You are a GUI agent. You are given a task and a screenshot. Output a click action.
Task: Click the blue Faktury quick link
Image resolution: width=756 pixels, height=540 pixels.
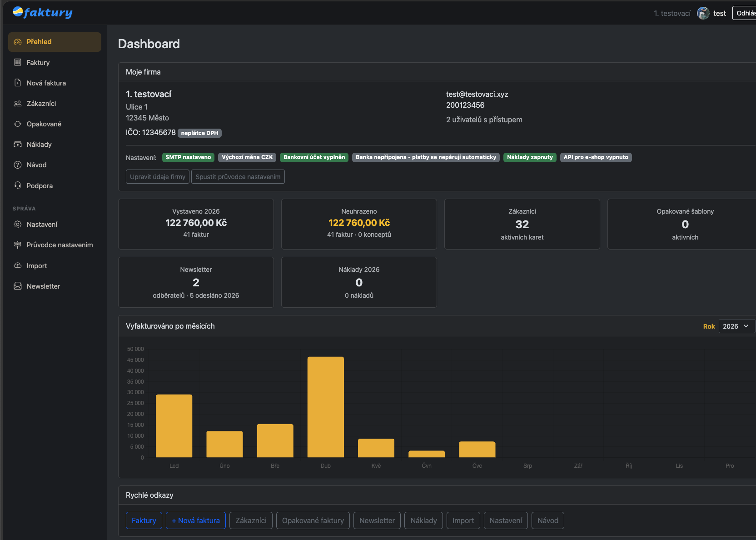[144, 520]
